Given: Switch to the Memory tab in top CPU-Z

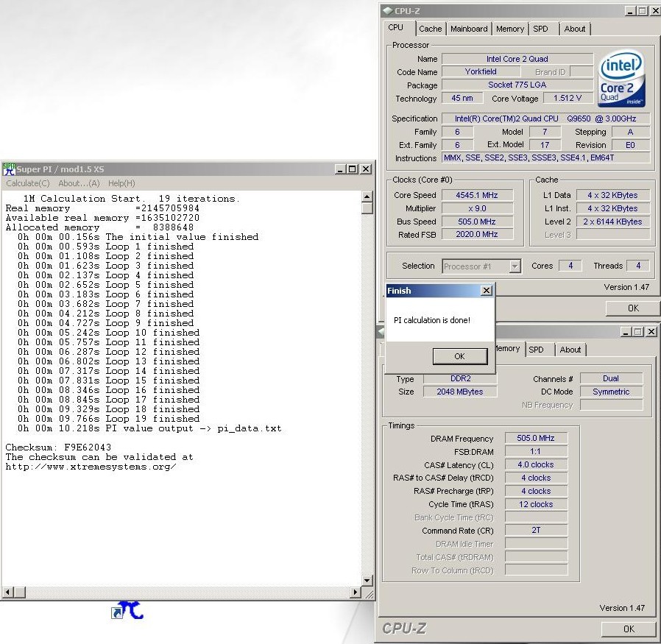Looking at the screenshot, I should 509,29.
